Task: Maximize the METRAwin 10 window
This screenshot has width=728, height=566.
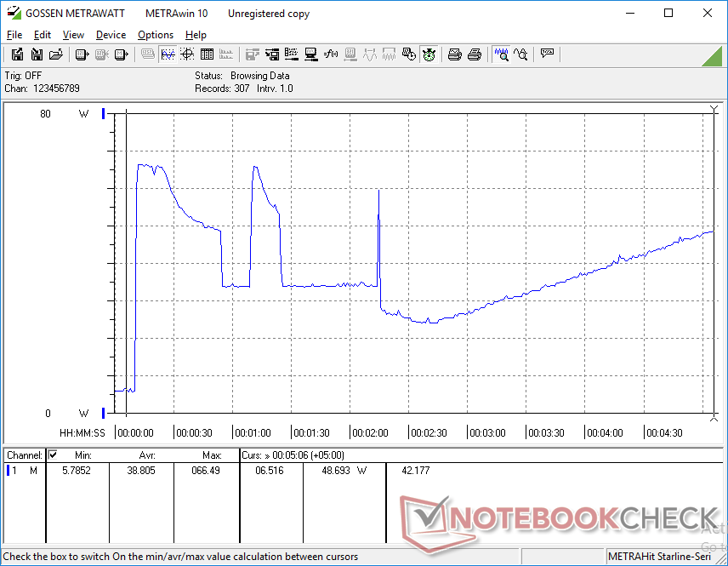Action: pos(668,13)
